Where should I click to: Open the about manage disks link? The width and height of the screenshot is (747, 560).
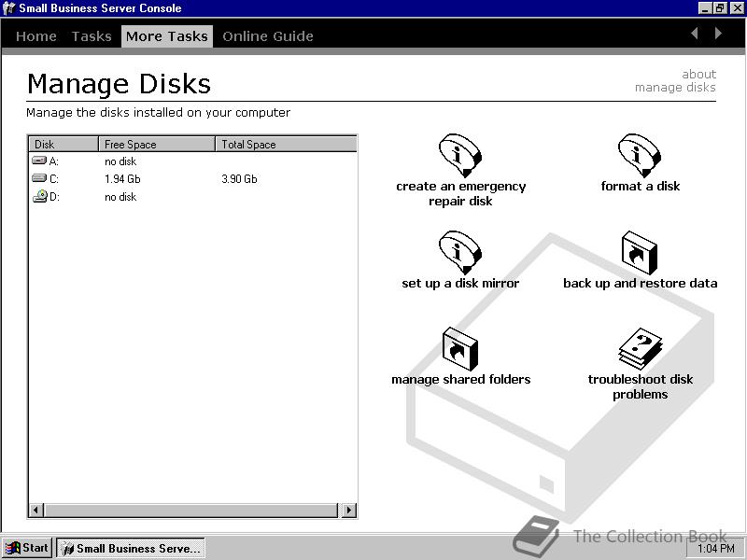click(675, 80)
